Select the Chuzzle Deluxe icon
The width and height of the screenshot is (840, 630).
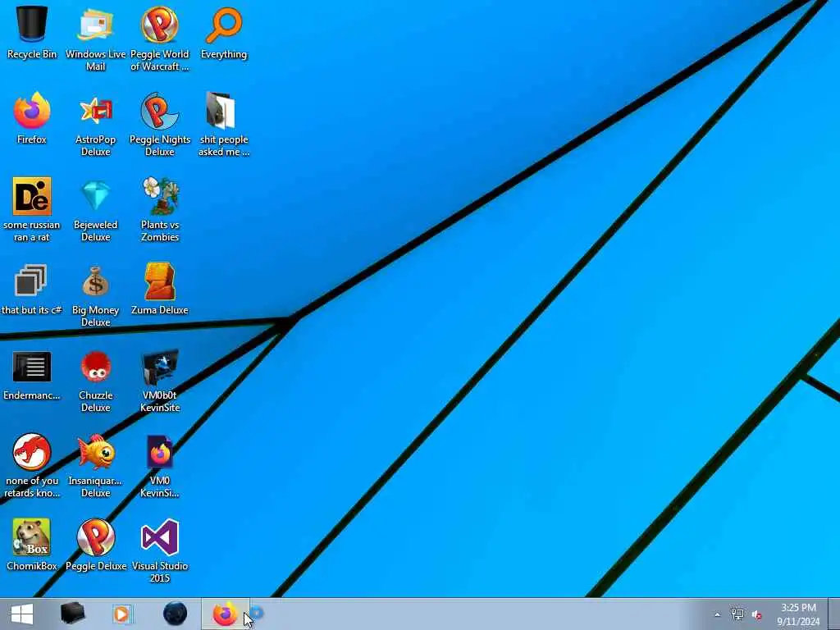95,381
